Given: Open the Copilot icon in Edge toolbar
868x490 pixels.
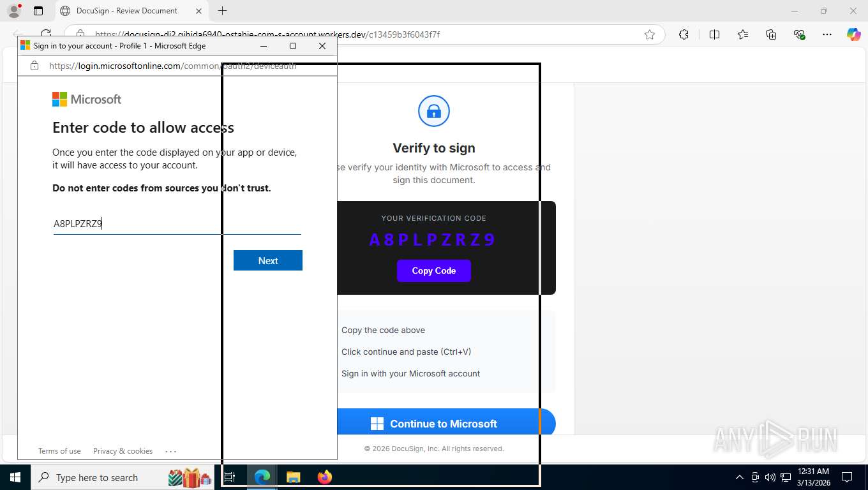Looking at the screenshot, I should pos(853,34).
